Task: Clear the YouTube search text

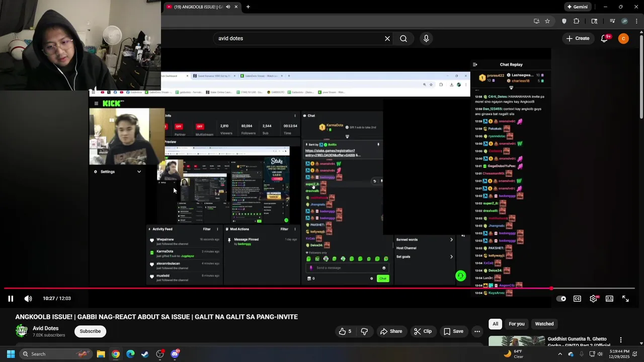Action: pos(387,38)
